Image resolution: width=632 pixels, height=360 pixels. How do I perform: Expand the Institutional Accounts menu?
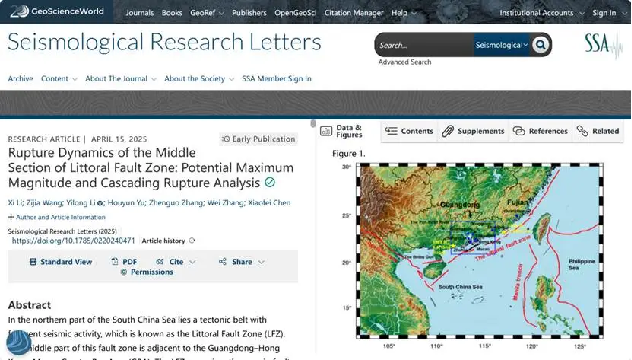point(542,13)
